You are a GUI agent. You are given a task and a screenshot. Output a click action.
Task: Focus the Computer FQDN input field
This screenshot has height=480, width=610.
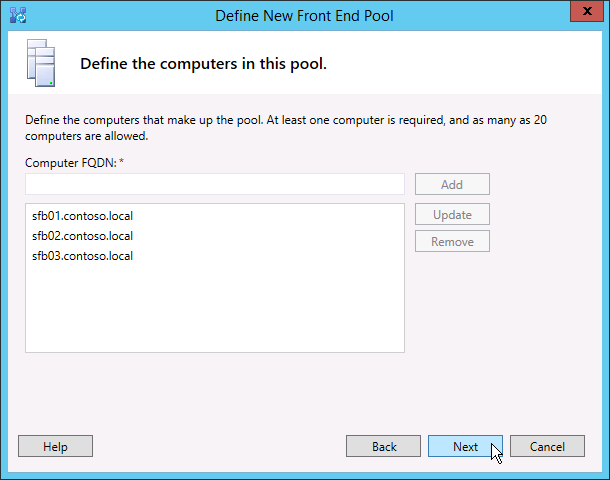(x=215, y=184)
